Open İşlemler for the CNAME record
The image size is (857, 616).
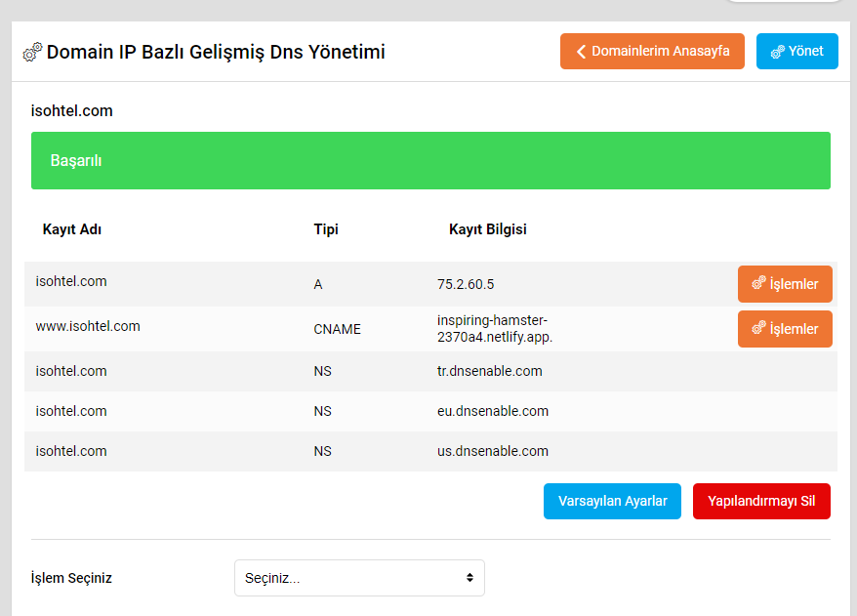pos(784,329)
